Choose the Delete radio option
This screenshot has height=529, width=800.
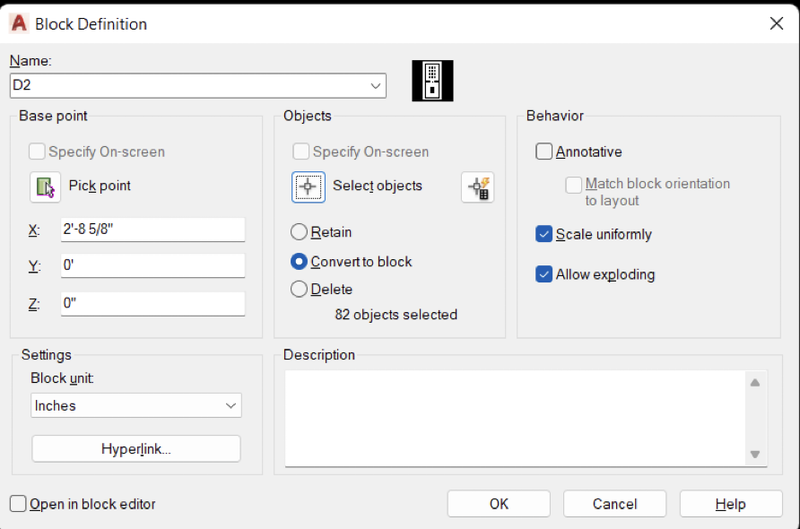coord(299,289)
